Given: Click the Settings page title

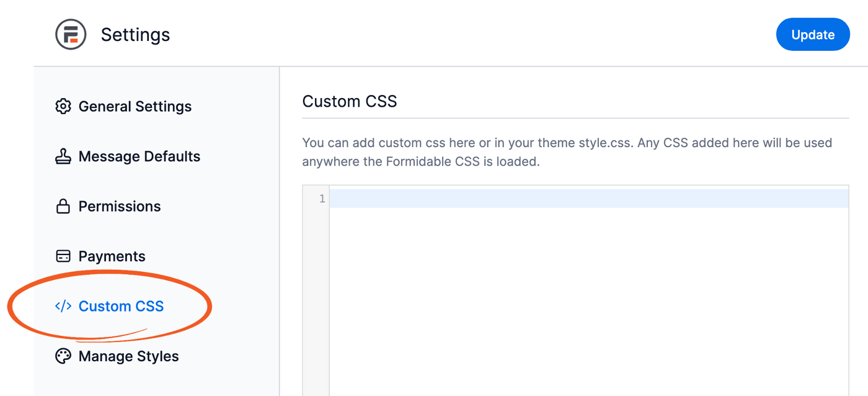Looking at the screenshot, I should (135, 35).
